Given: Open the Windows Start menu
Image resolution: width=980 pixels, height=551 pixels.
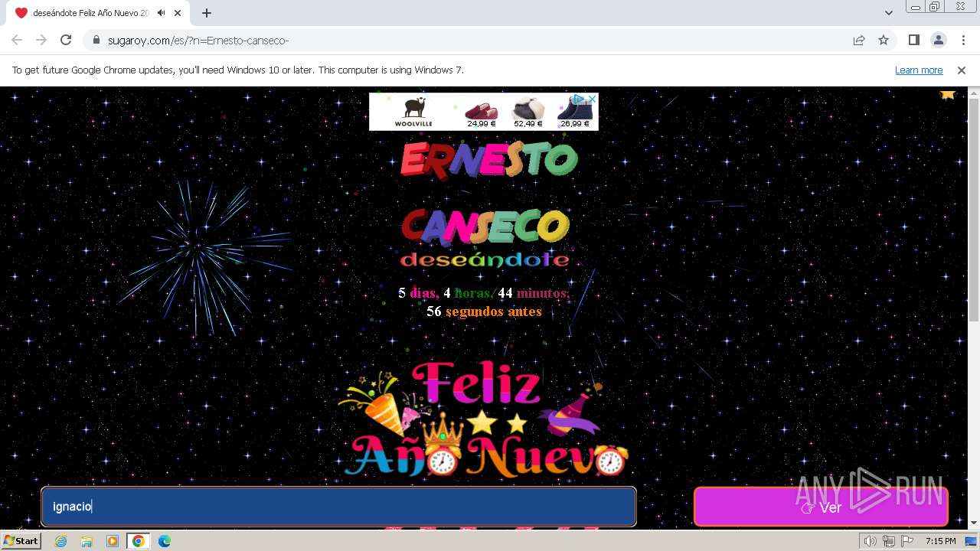Looking at the screenshot, I should point(21,541).
